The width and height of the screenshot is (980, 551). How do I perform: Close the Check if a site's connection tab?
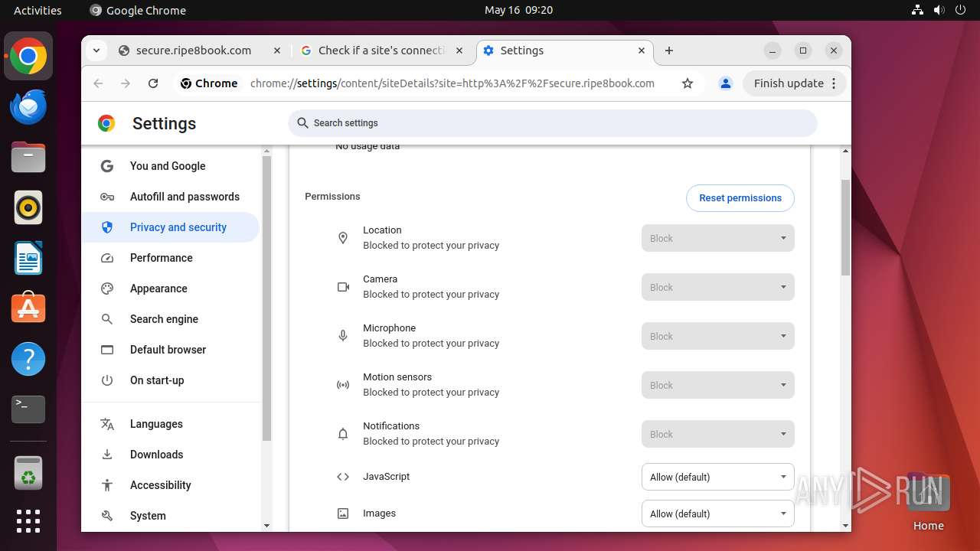pos(459,51)
